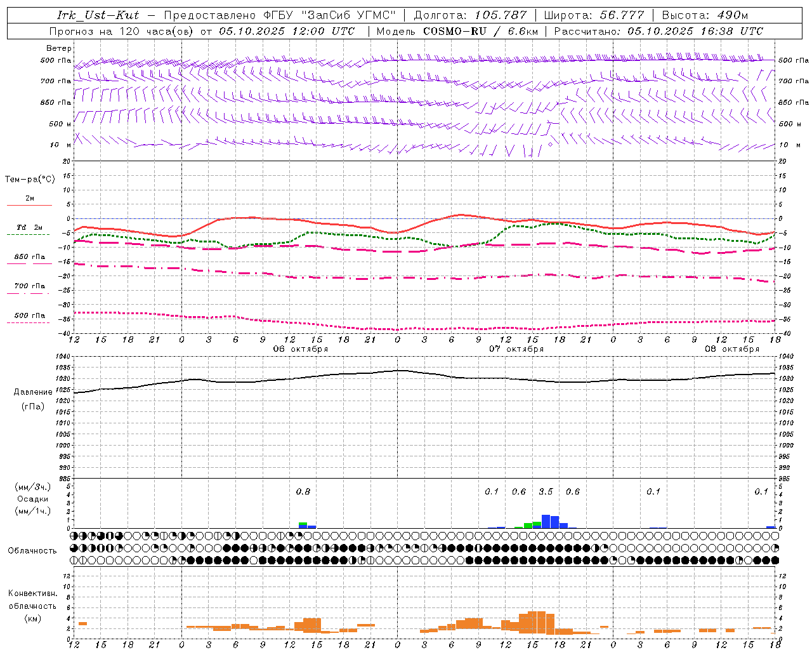Image resolution: width=812 pixels, height=650 pixels.
Task: Click the Долгота: 105.787 value
Action: pyautogui.click(x=470, y=15)
